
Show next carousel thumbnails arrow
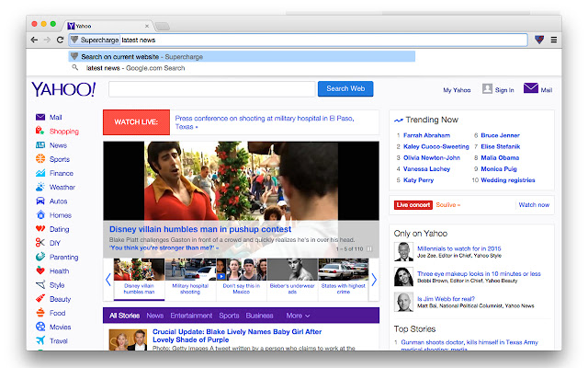(x=374, y=280)
